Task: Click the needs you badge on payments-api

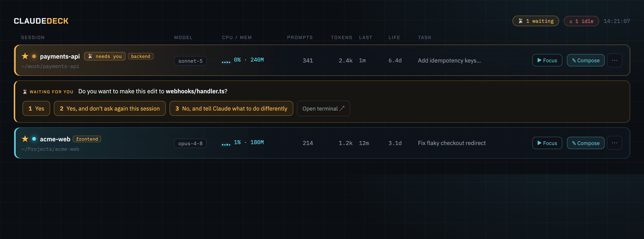Action: [x=105, y=57]
